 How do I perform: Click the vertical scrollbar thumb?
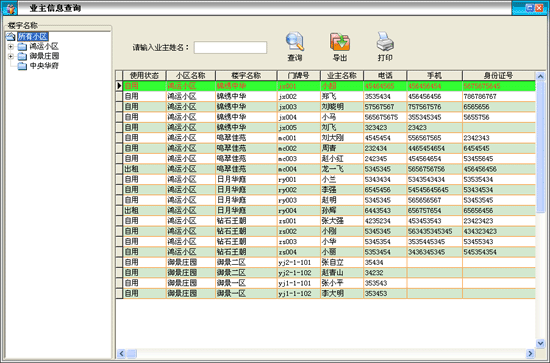tap(541, 147)
